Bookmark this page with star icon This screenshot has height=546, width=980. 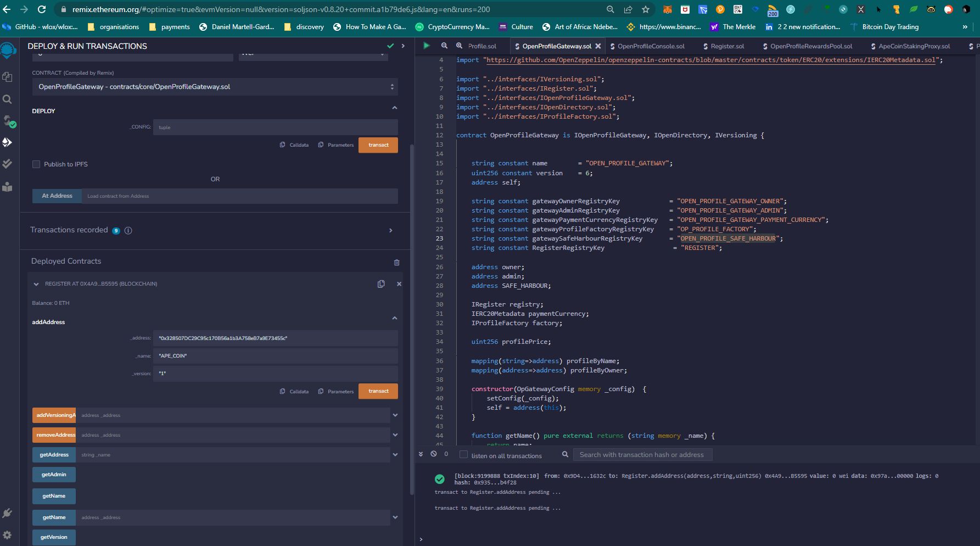pos(646,9)
